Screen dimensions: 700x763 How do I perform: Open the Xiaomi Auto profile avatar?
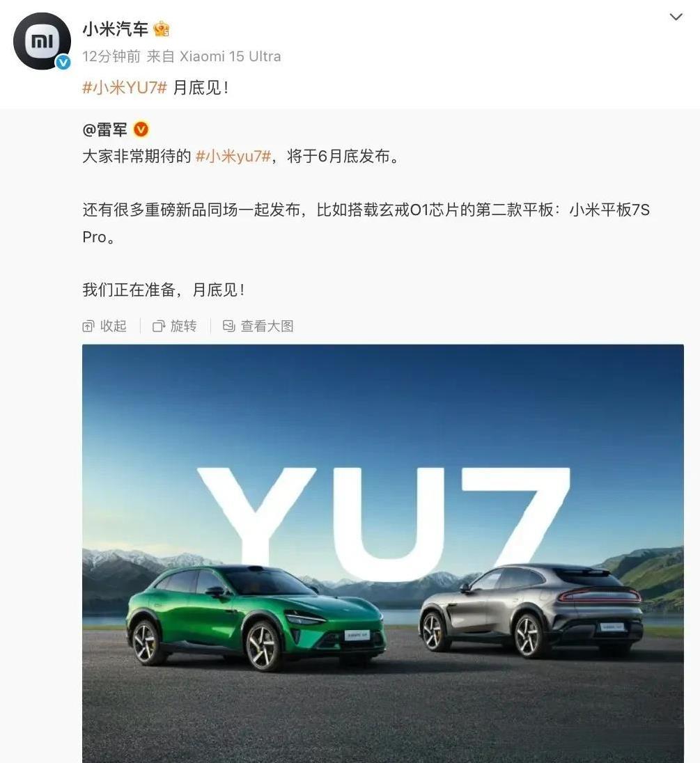tap(42, 41)
